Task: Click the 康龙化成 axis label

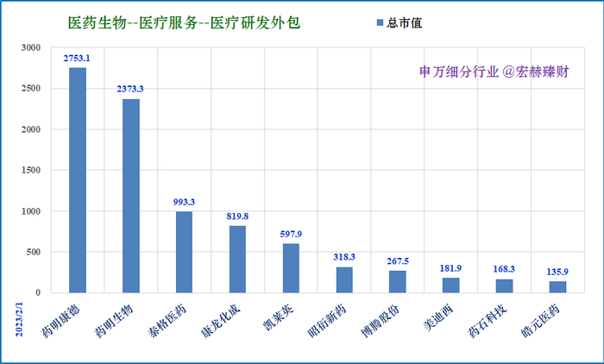Action: tap(221, 321)
